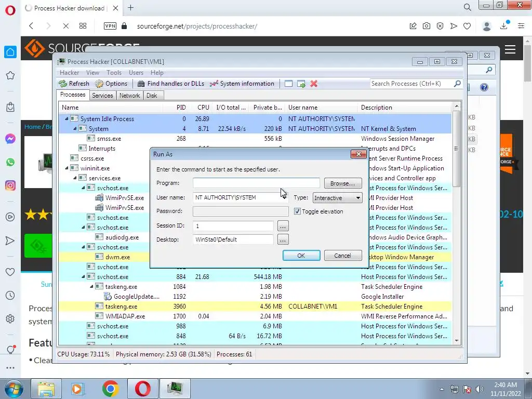Open Opera sidebar Messenger icon
The height and width of the screenshot is (399, 532).
pos(10,139)
